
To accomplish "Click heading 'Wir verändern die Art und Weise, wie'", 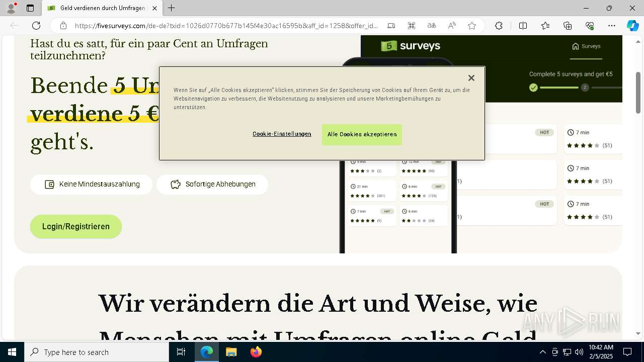I will pyautogui.click(x=317, y=304).
